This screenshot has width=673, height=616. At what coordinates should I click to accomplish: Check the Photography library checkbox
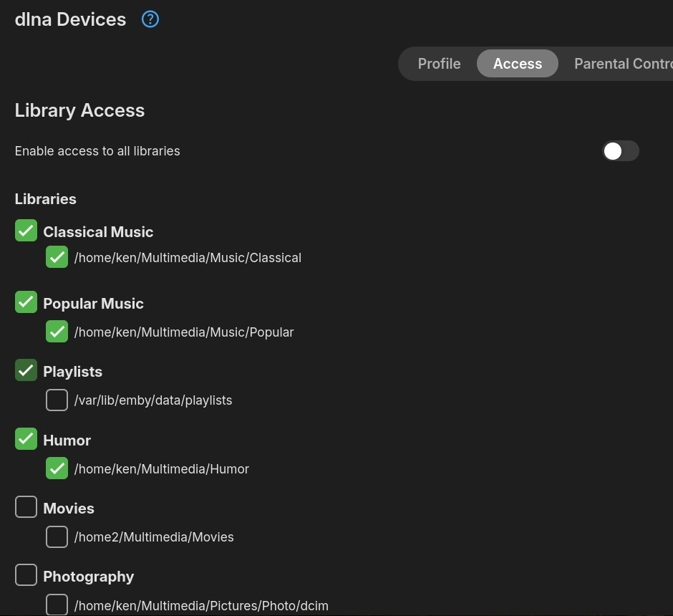[x=26, y=575]
